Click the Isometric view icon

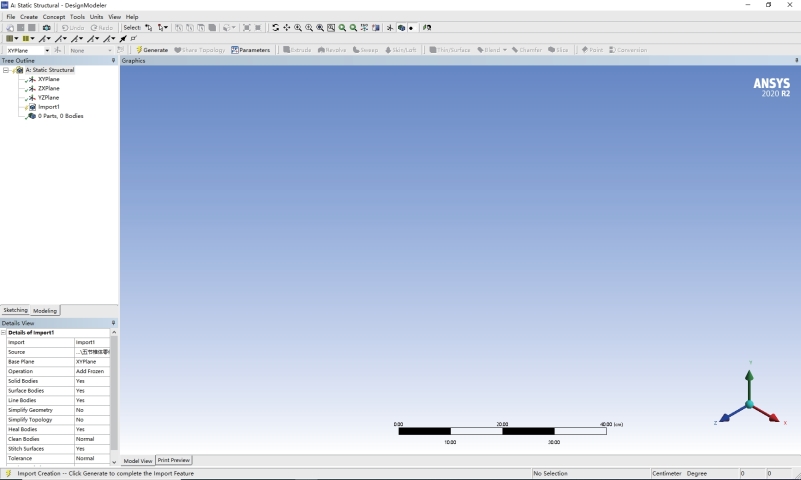tap(364, 28)
